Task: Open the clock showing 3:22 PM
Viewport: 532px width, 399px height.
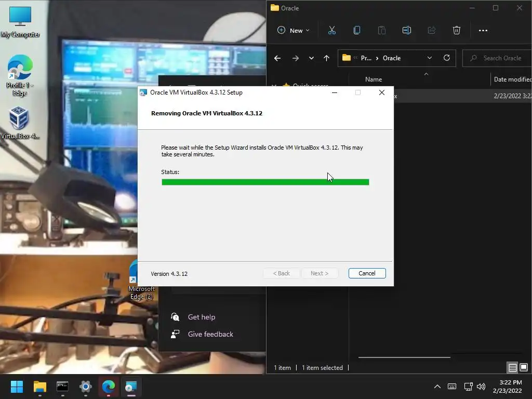Action: point(508,387)
